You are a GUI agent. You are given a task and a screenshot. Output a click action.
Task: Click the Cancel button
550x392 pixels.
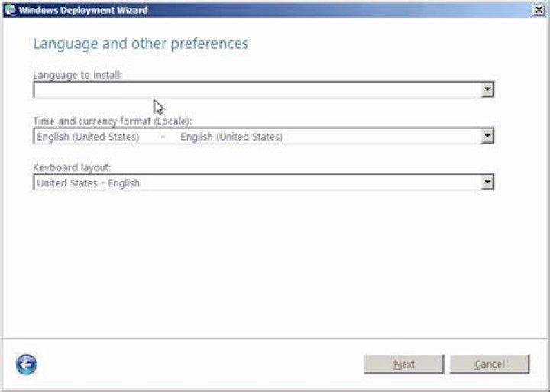pyautogui.click(x=490, y=364)
